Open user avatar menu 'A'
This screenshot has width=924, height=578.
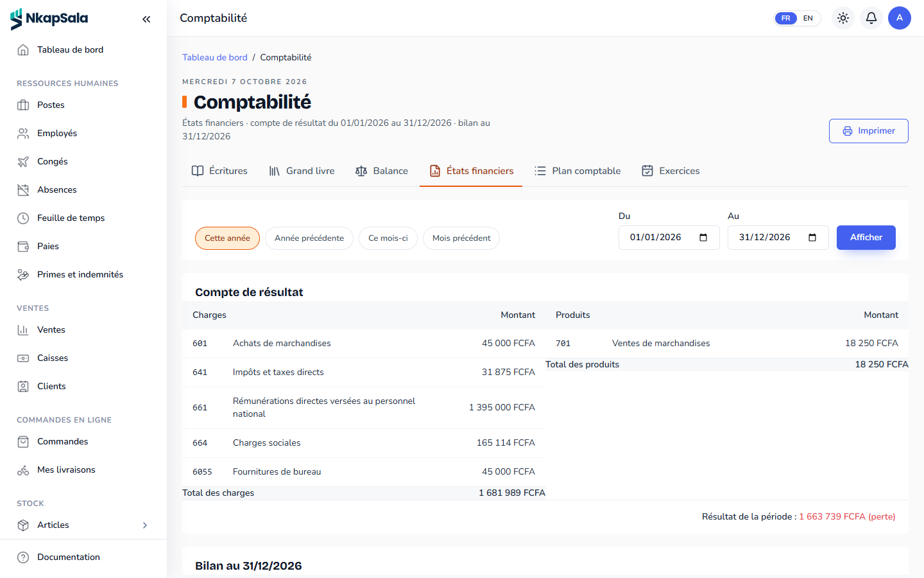(x=900, y=18)
